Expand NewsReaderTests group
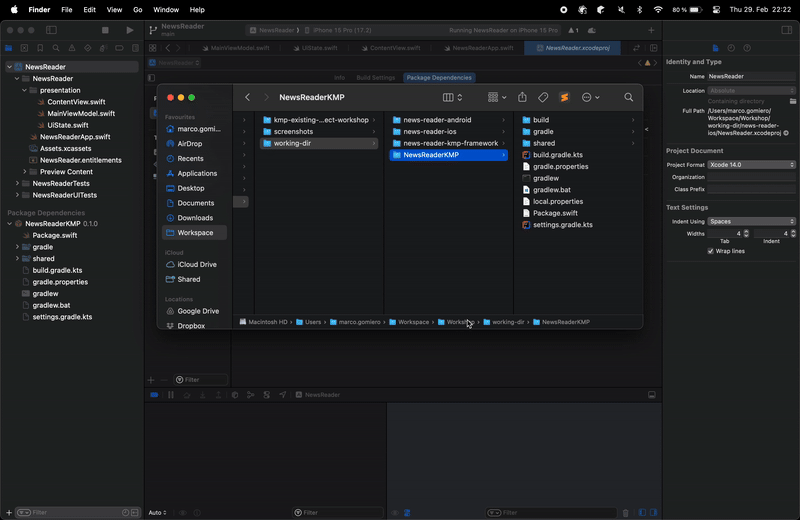This screenshot has height=520, width=800. click(17, 183)
